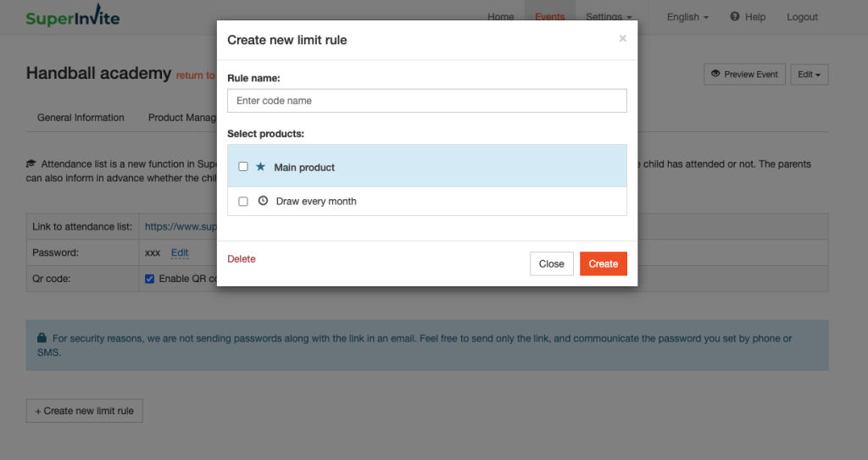This screenshot has height=460, width=868.
Task: Toggle the Enable QR code checkbox
Action: pyautogui.click(x=150, y=279)
